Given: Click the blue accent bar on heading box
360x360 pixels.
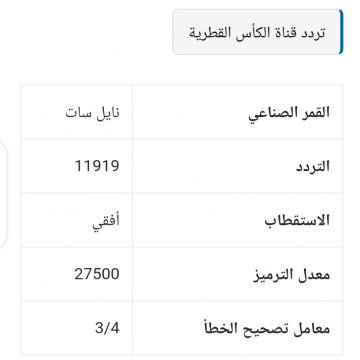Looking at the screenshot, I should tap(341, 32).
